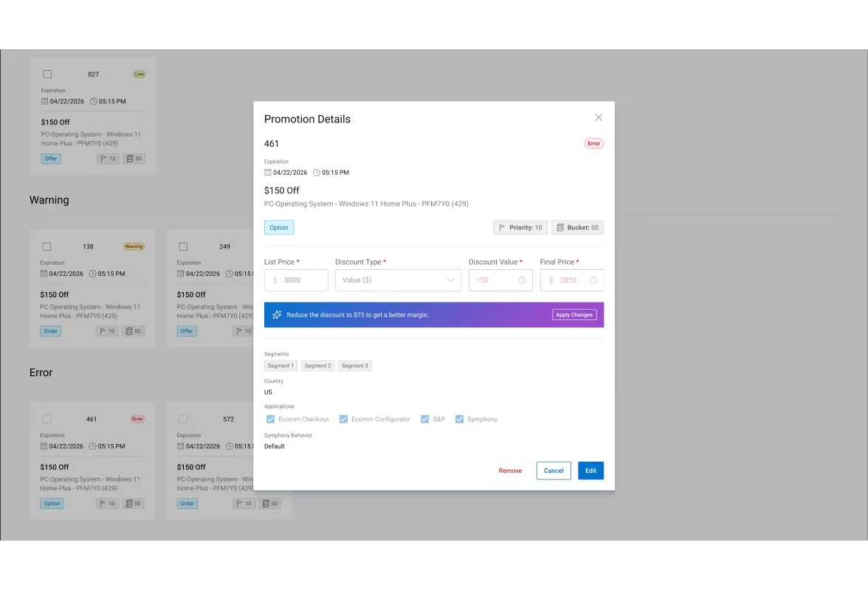Click the $150 Off title on card 027
The image size is (868, 590).
55,122
